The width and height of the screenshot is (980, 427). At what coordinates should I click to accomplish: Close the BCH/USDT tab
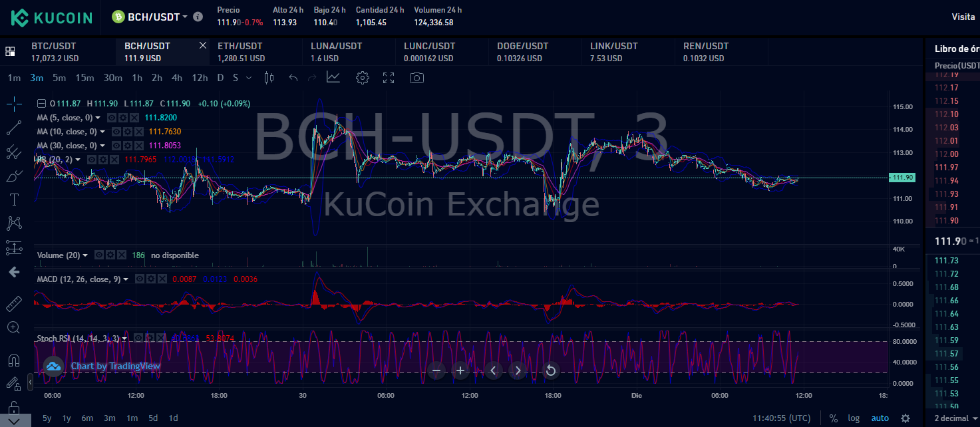[x=203, y=45]
